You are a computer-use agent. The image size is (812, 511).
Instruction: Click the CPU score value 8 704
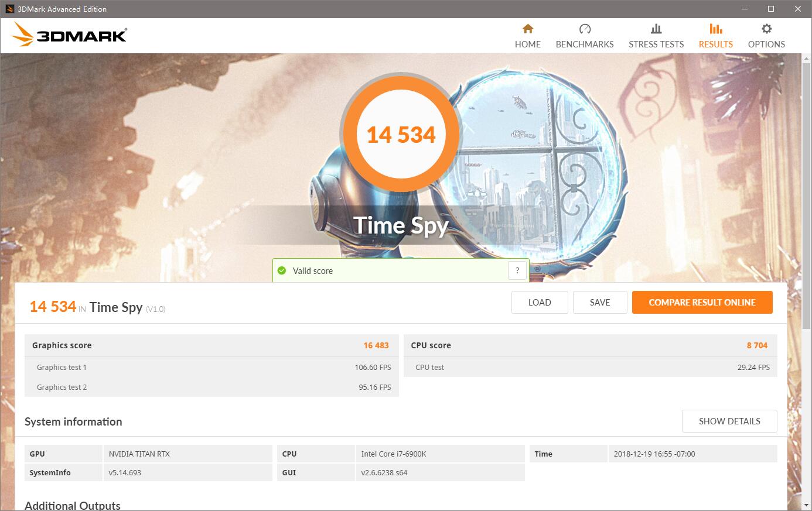[757, 345]
